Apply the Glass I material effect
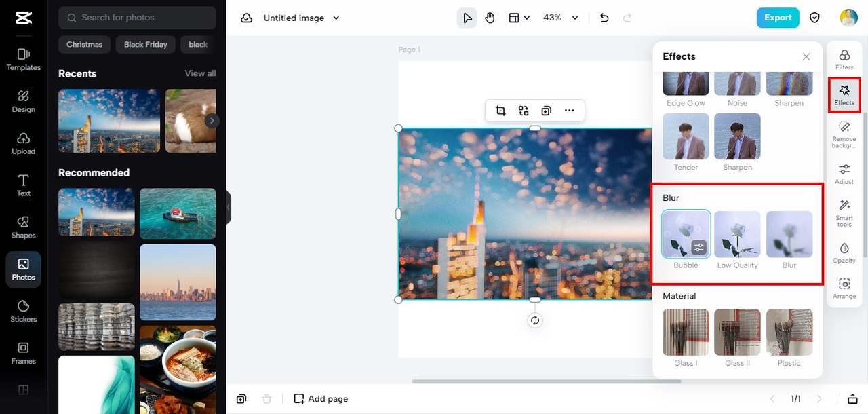 click(686, 333)
